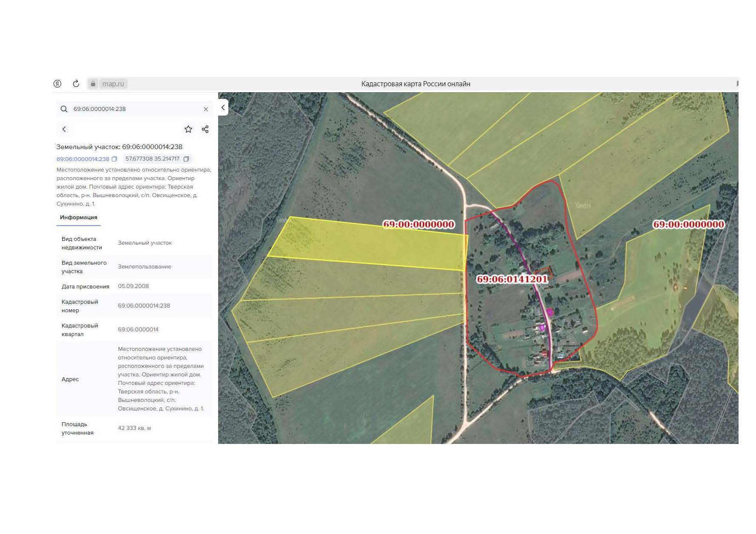Add parcel to favorites star
The image size is (756, 534).
tap(188, 129)
